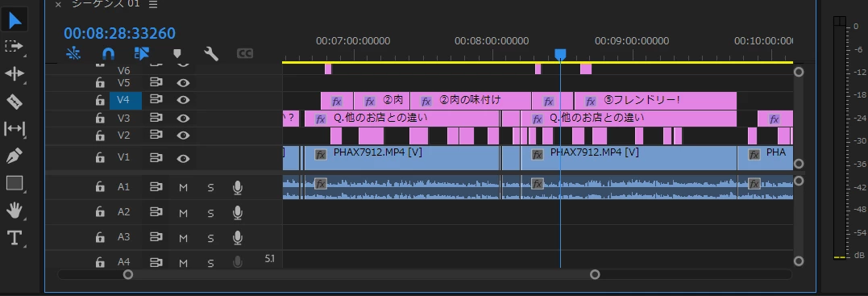Toggle sequence nesting insert mode icon
This screenshot has width=868, height=296.
click(x=73, y=53)
